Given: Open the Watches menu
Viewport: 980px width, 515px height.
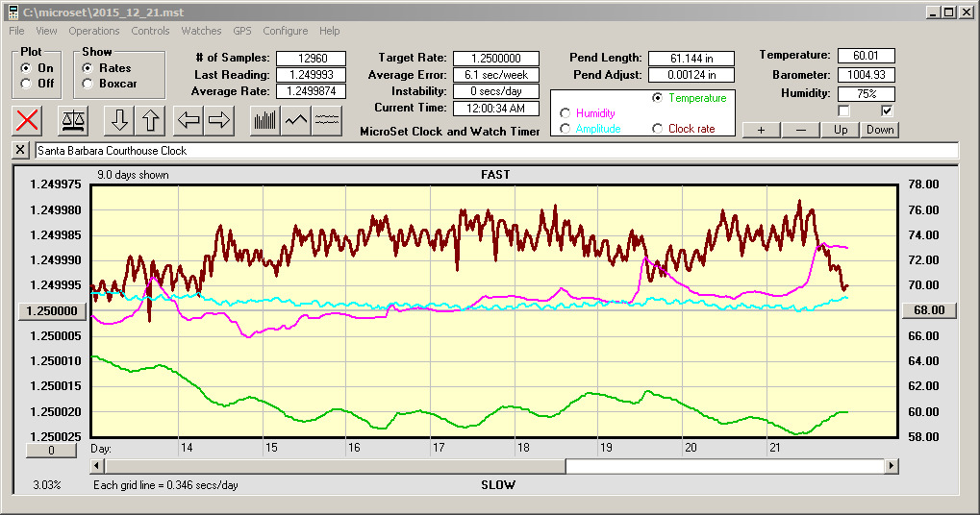Looking at the screenshot, I should pyautogui.click(x=201, y=31).
